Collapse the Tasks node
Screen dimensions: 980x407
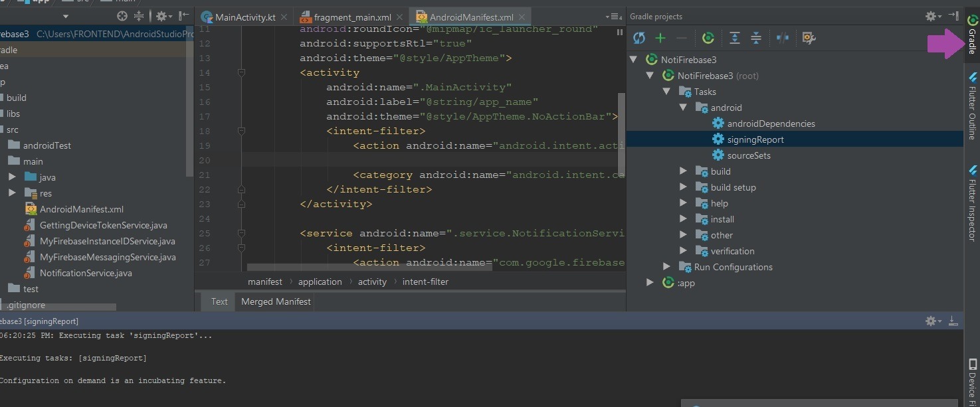coord(667,92)
